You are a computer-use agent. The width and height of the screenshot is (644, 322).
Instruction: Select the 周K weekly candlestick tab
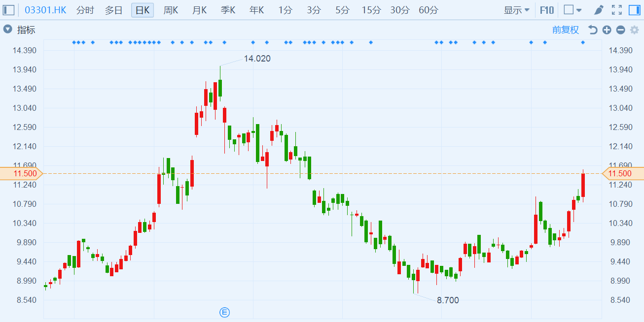click(x=171, y=10)
